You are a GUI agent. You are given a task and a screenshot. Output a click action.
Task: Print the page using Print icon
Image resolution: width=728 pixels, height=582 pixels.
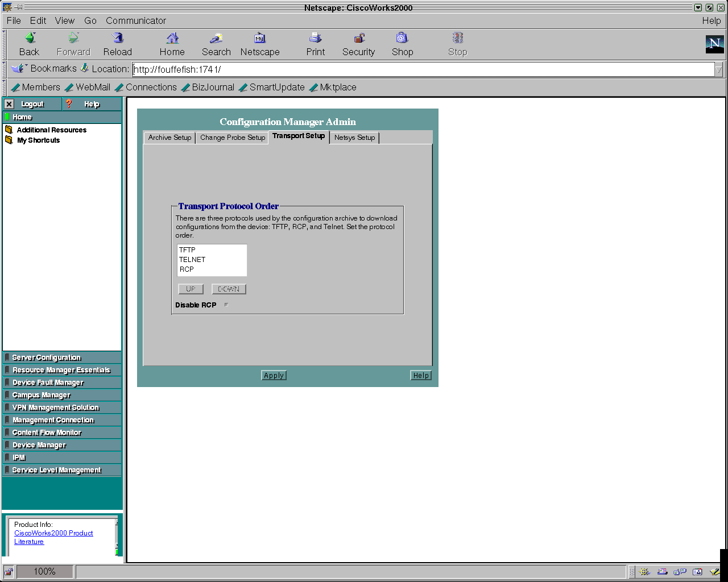click(316, 38)
